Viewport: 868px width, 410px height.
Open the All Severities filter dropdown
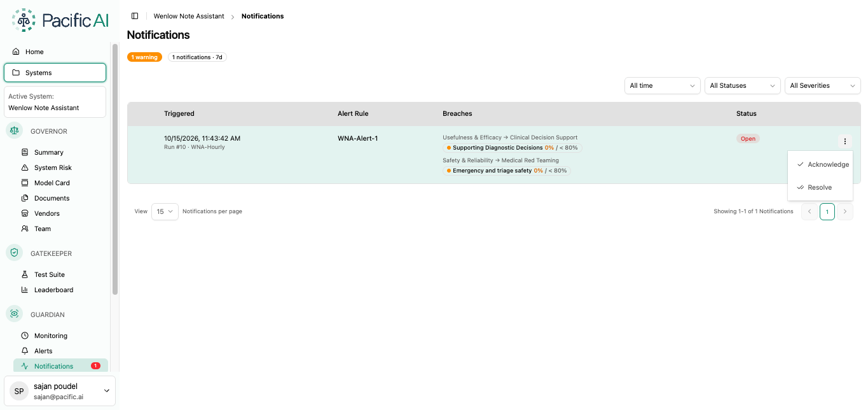823,85
